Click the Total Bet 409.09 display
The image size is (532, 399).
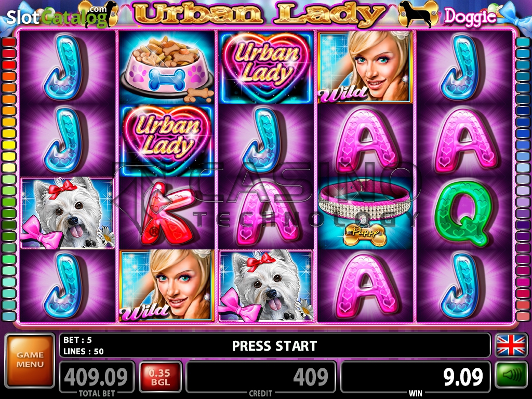coord(97,377)
